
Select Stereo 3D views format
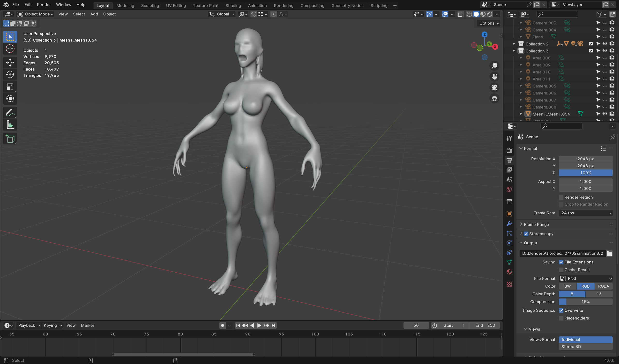(x=586, y=347)
